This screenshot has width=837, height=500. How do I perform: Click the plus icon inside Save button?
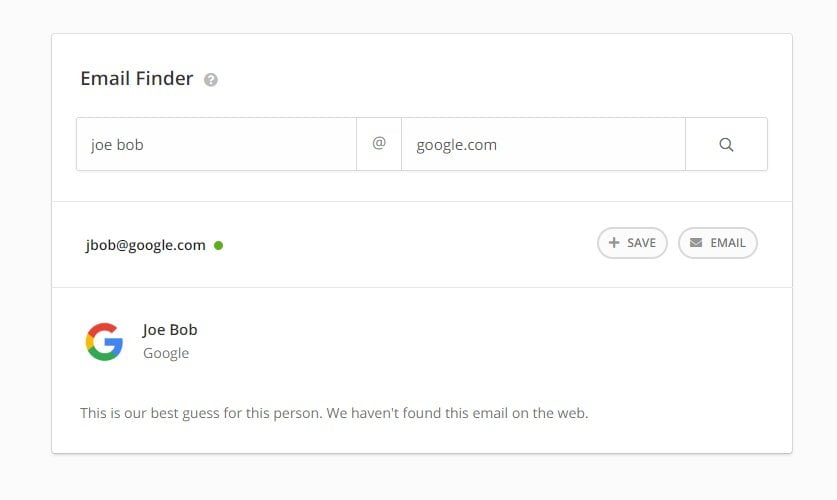[614, 243]
